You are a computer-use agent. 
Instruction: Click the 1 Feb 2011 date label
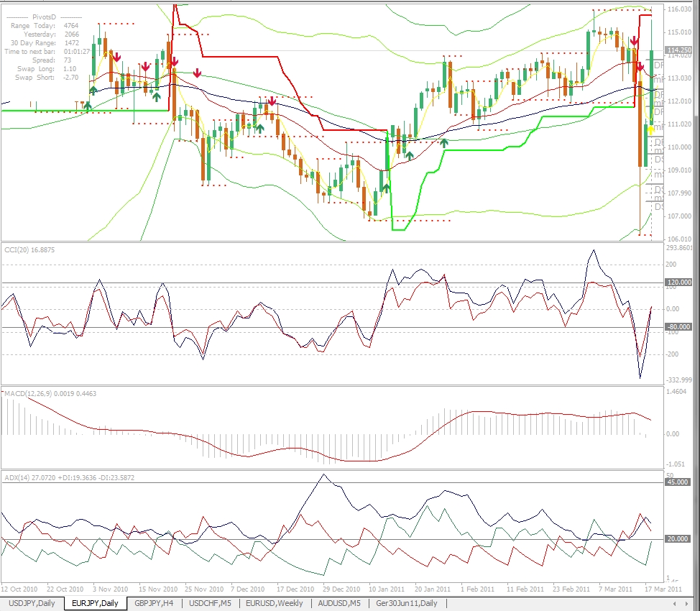(478, 589)
